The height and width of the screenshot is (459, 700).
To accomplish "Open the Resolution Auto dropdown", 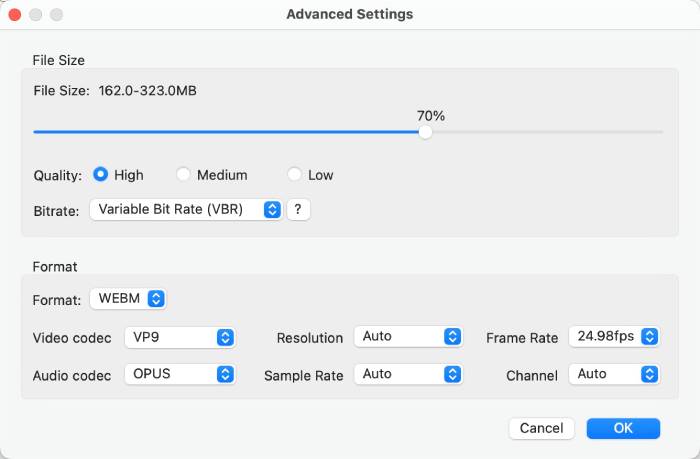I will tap(410, 337).
